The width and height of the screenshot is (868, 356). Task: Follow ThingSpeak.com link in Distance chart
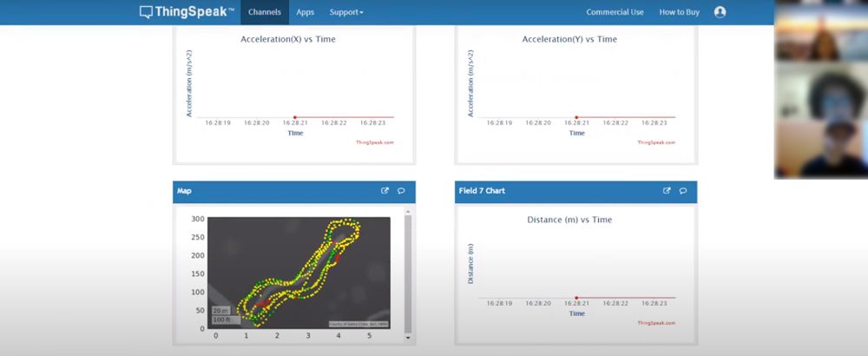click(656, 323)
